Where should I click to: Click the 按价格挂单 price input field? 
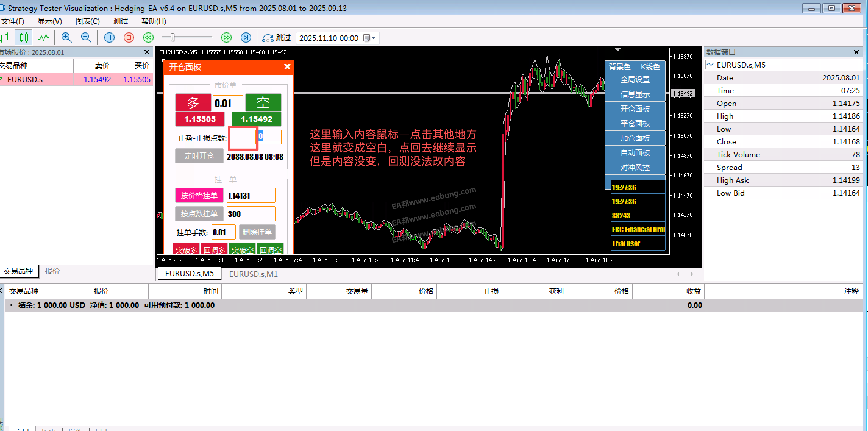tap(251, 195)
